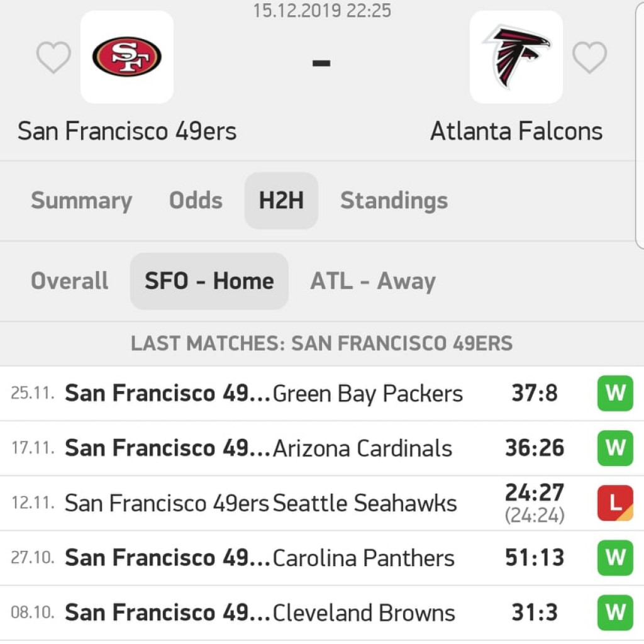Click the red L loss badge

(x=615, y=503)
